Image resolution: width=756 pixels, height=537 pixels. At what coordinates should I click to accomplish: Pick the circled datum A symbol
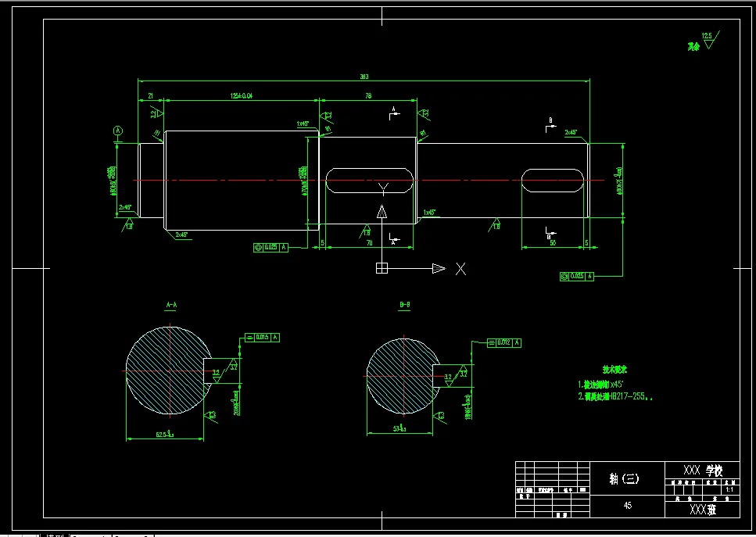point(118,131)
